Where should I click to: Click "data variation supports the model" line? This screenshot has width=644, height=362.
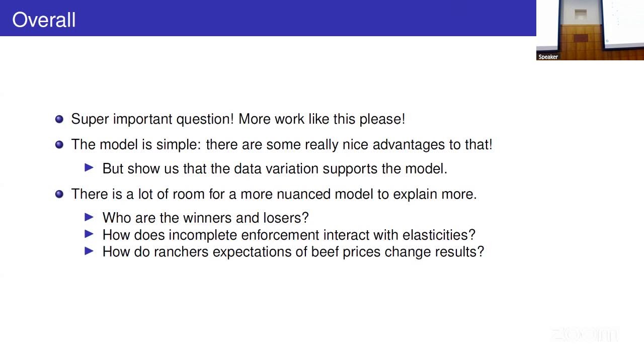tap(341, 168)
